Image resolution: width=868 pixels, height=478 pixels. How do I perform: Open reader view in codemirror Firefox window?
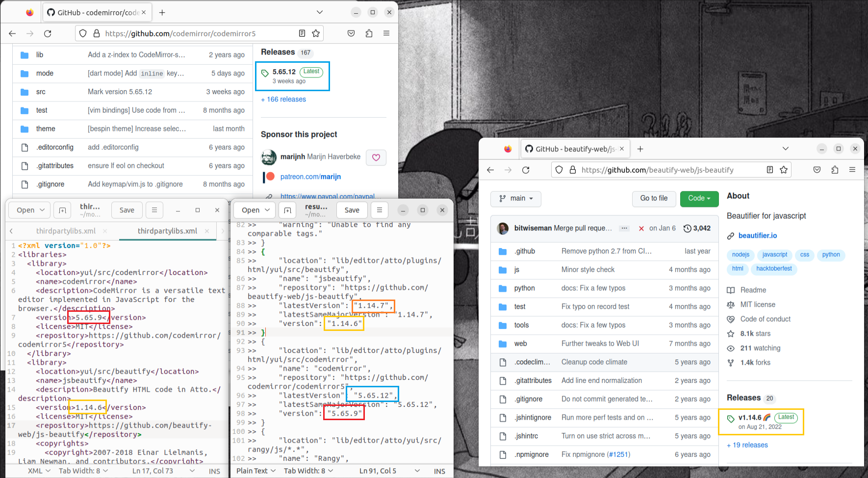click(x=302, y=33)
